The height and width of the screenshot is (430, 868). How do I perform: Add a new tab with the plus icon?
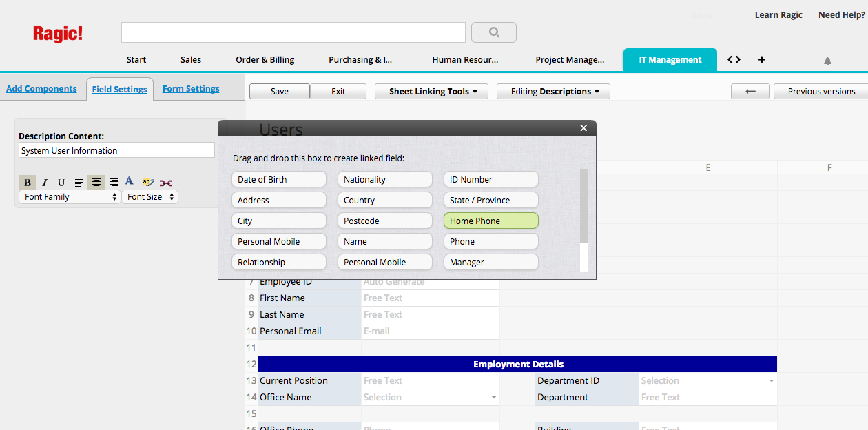coord(761,60)
